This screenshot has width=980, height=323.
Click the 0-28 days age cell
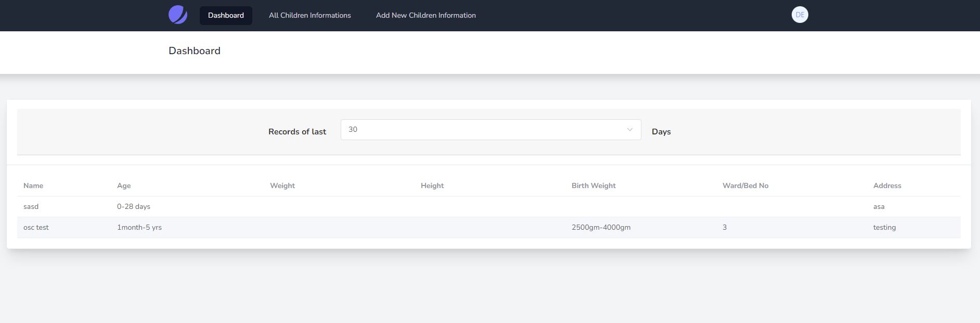point(134,207)
